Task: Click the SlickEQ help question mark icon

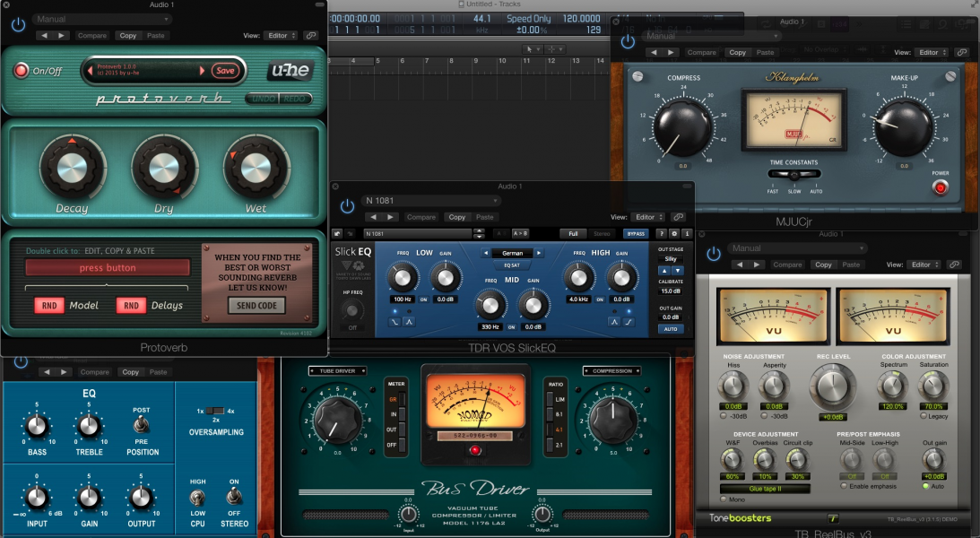Action: click(x=662, y=234)
